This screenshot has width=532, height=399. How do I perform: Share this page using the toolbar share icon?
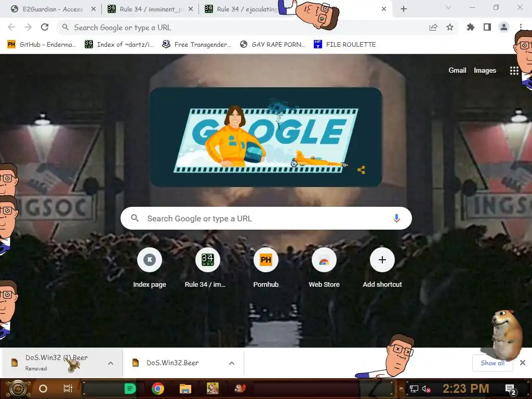433,27
